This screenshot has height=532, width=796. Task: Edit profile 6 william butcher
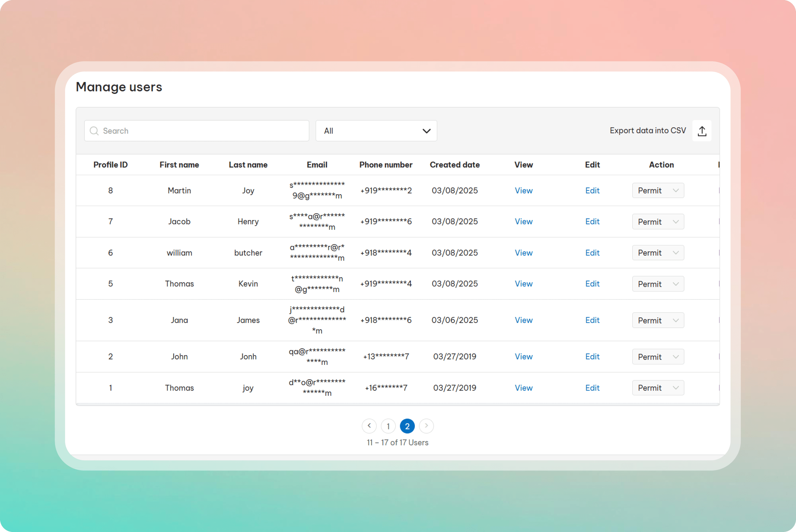592,253
